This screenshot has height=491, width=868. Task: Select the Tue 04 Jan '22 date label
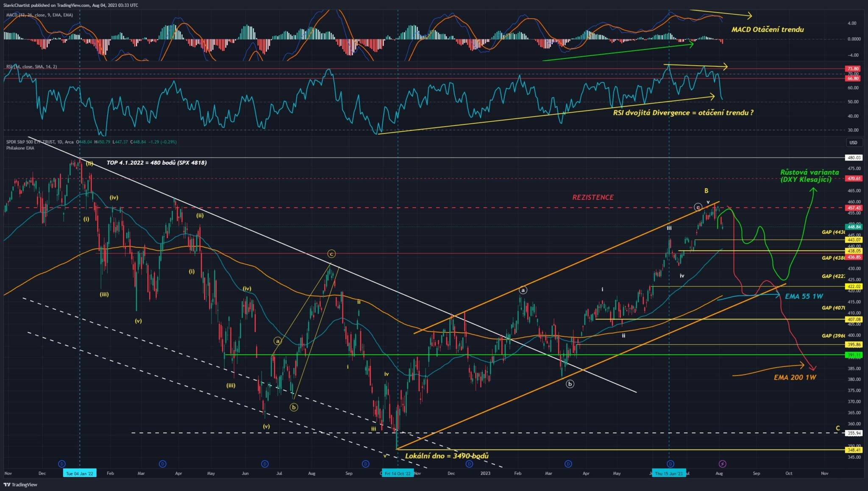[x=80, y=473]
